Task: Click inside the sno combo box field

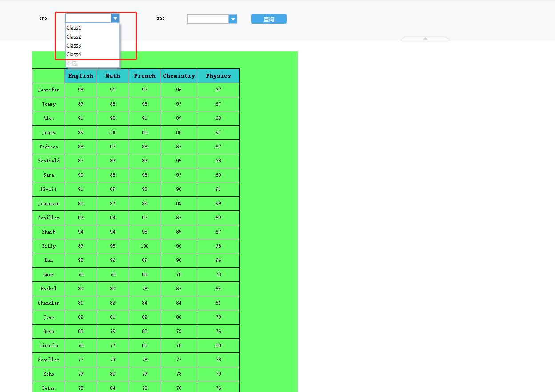Action: 208,19
